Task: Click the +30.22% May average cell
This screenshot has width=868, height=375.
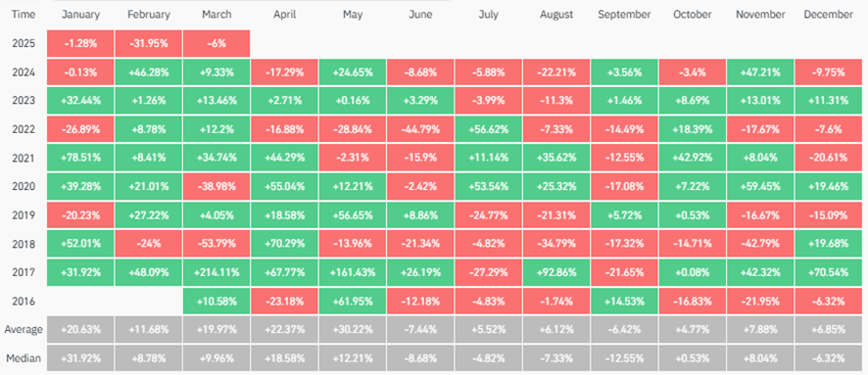Action: tap(353, 330)
